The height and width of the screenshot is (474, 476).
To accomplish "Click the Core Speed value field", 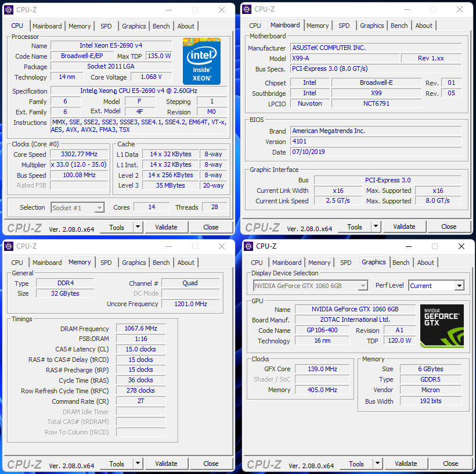I will click(x=80, y=155).
